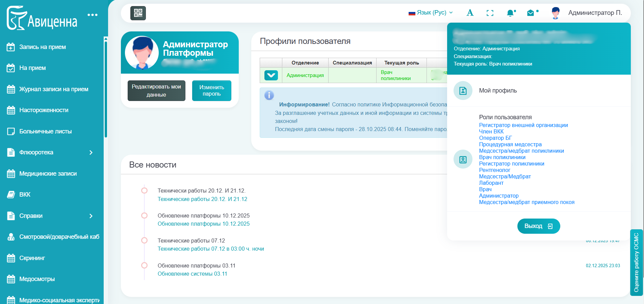Open Запись на прием in sidebar
Image resolution: width=644 pixels, height=304 pixels.
point(43,47)
